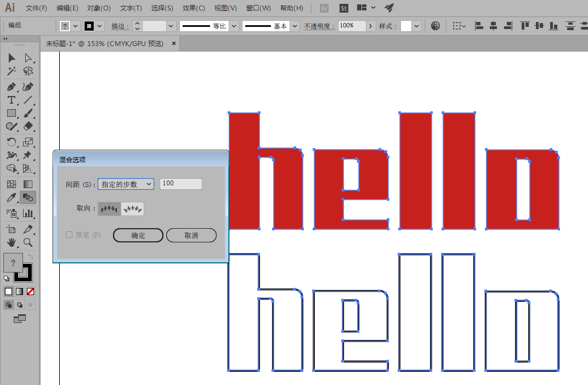Open the graphic style (样式) dropdown

click(x=416, y=26)
